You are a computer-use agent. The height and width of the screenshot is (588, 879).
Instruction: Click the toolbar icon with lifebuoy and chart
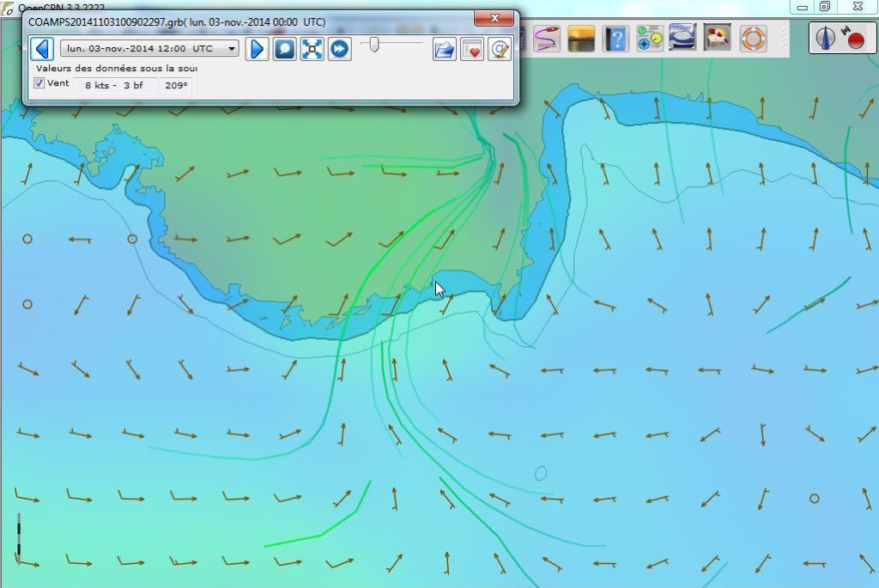coord(717,38)
